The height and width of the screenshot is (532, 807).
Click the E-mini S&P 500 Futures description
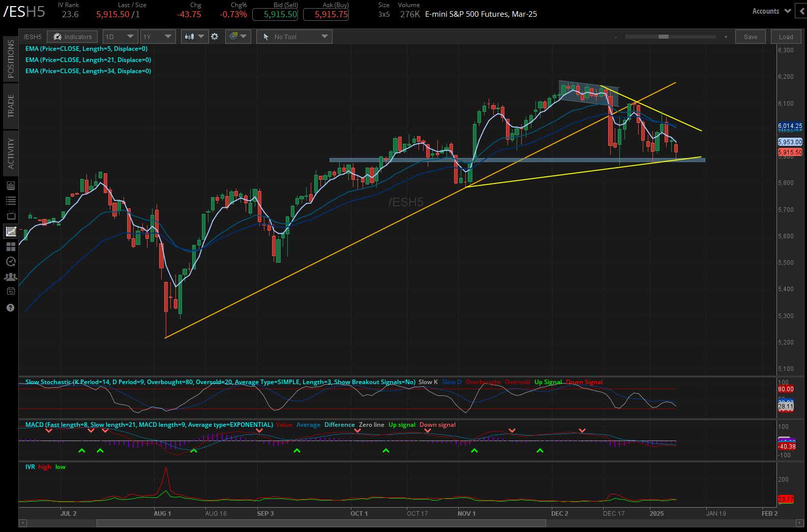[481, 14]
